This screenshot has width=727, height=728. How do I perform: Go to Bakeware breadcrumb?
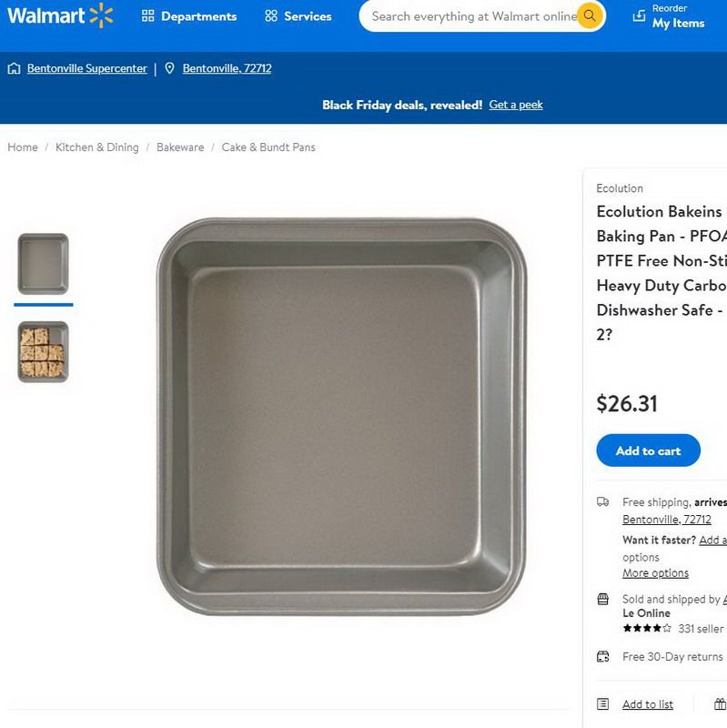coord(180,147)
